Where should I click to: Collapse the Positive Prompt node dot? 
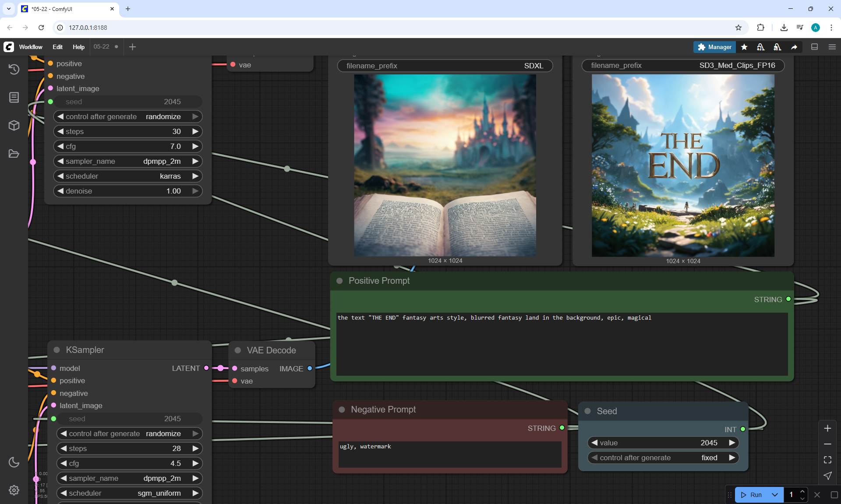coord(339,281)
